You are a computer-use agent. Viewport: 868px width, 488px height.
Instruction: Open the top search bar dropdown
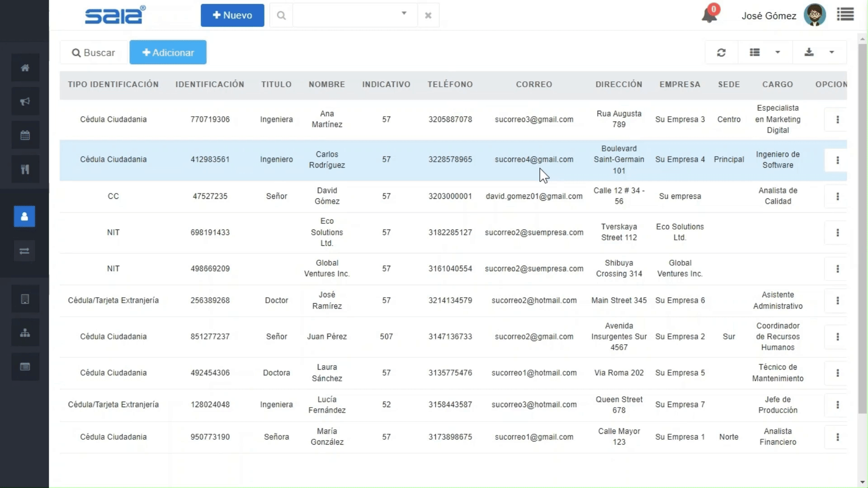[x=404, y=14]
